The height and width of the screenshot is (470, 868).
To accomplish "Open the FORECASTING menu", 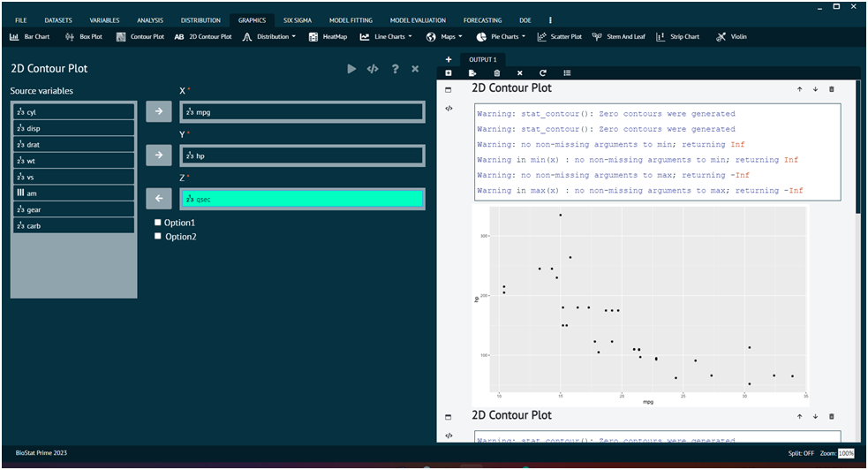I will point(482,20).
